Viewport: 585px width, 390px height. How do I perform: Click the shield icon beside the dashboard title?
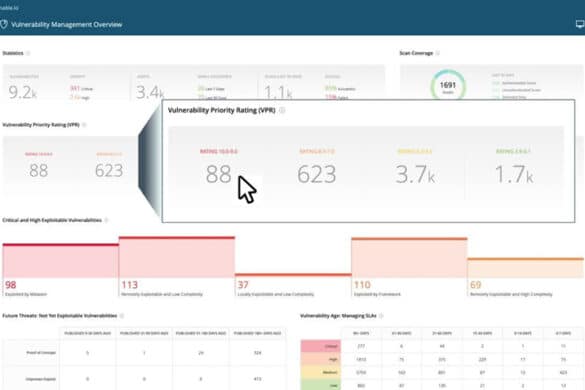[4, 25]
